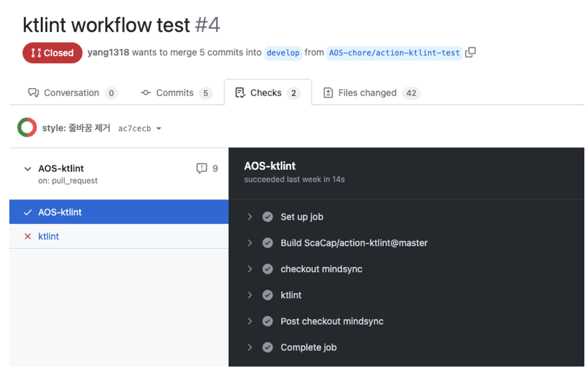588x369 pixels.
Task: Click the red X failure icon next to ktlint
Action: [x=28, y=236]
